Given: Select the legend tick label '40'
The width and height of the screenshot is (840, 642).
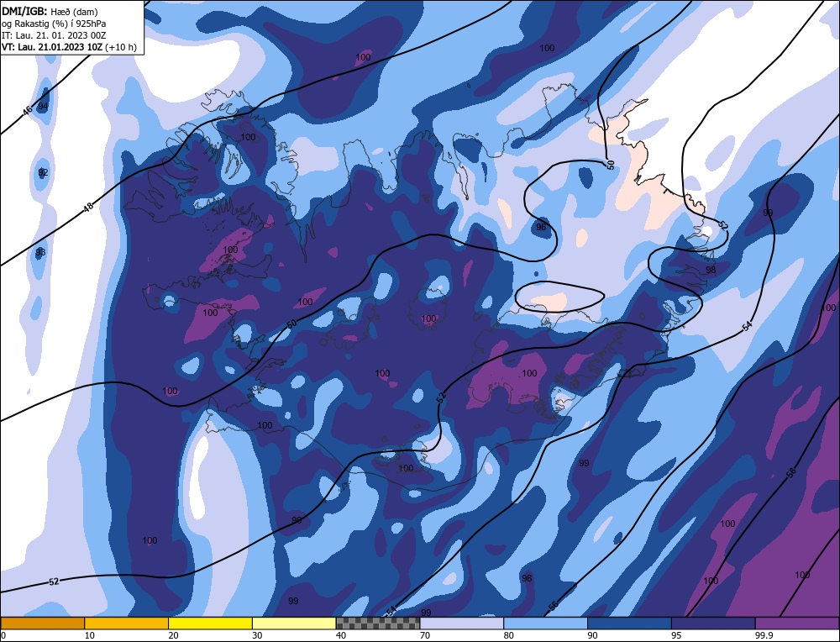Looking at the screenshot, I should [341, 635].
